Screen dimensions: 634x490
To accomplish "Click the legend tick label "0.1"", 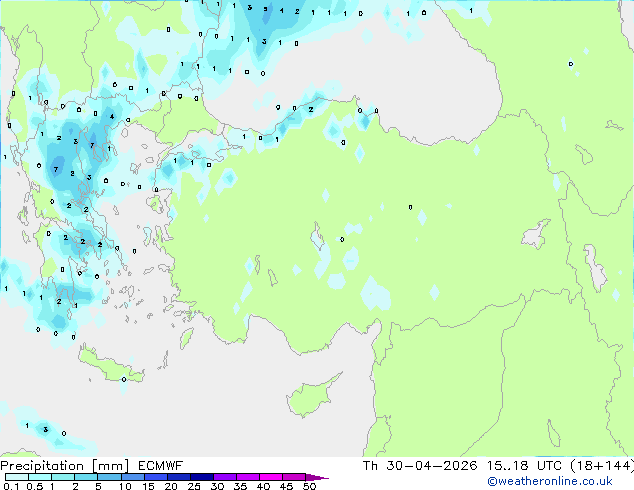I will (11, 486).
